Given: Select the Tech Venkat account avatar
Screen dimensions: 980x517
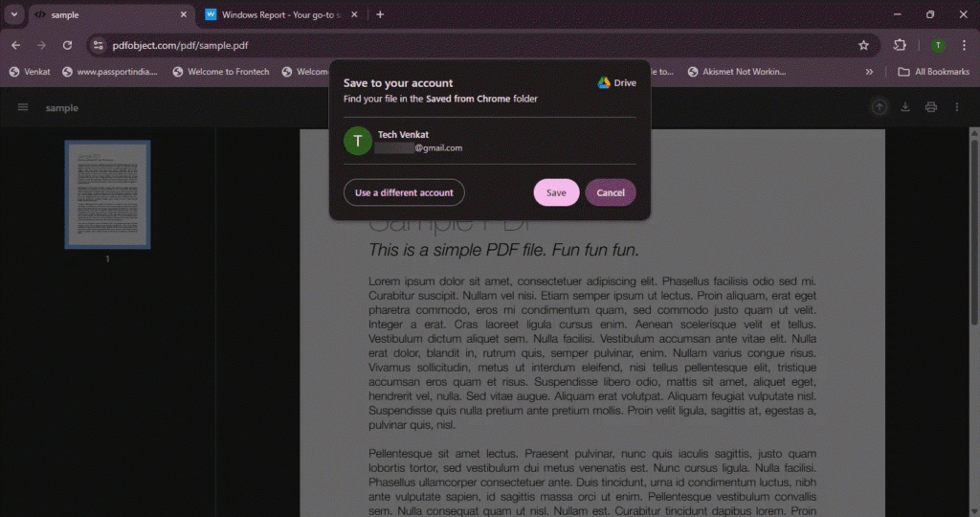Looking at the screenshot, I should [x=358, y=141].
